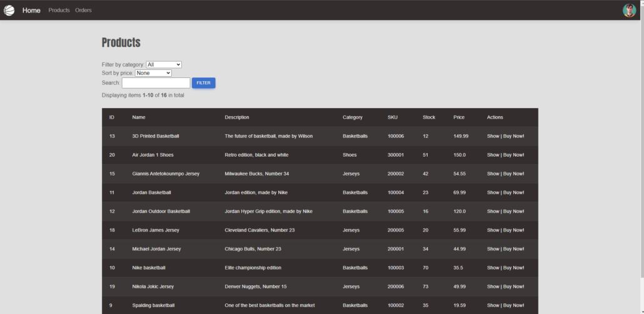The width and height of the screenshot is (644, 314).
Task: Click description "Retro edition, black and white"
Action: point(256,155)
